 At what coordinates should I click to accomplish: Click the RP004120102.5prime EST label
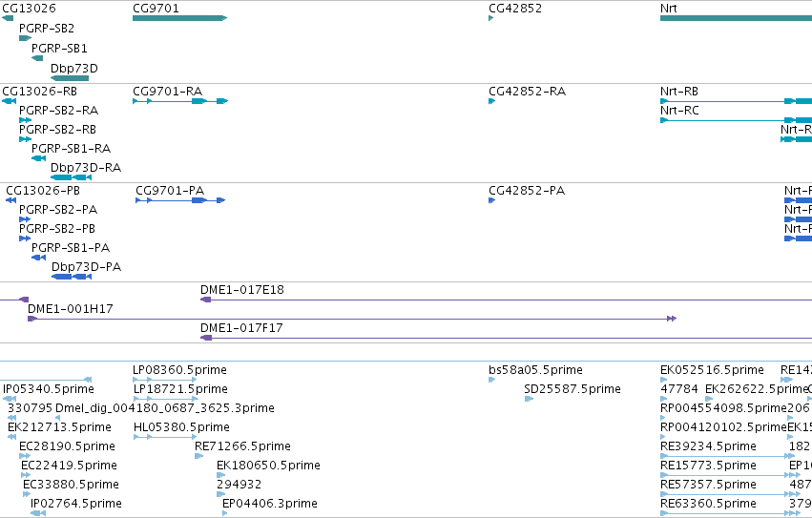pyautogui.click(x=723, y=428)
